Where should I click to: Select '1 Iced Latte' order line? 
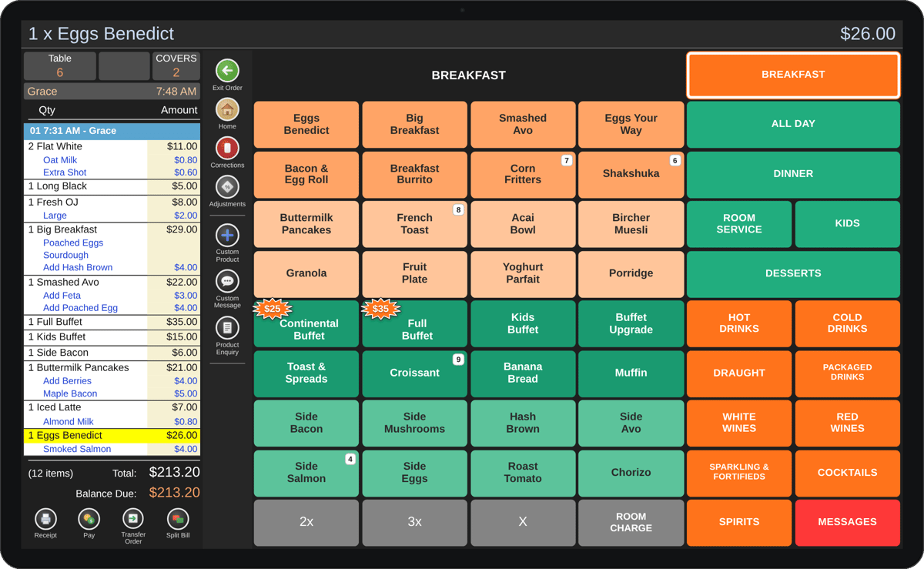(112, 407)
